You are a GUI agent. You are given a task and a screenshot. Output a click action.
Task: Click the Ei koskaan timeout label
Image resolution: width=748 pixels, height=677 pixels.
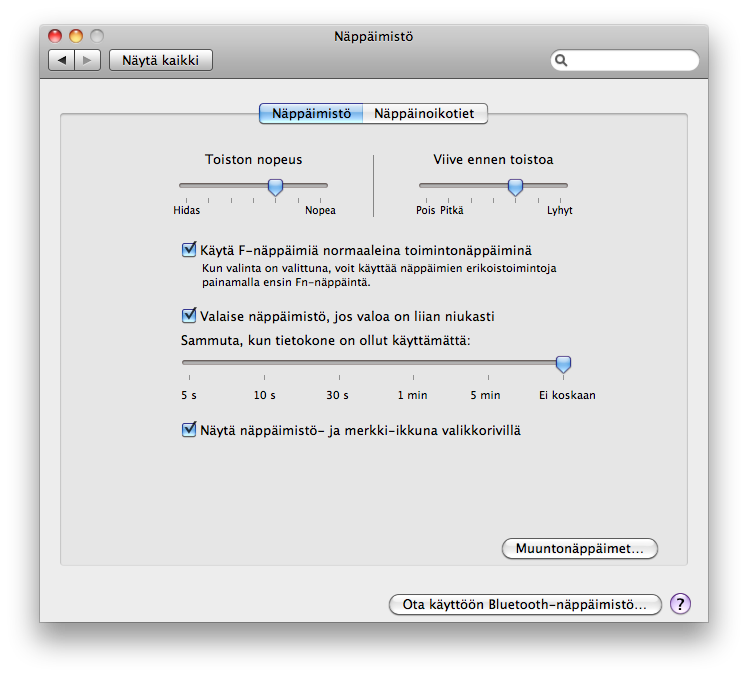pyautogui.click(x=567, y=395)
